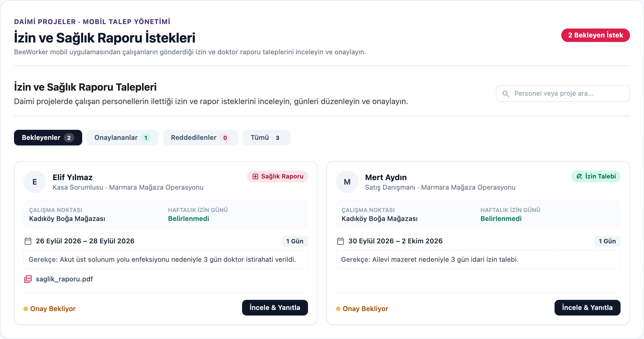This screenshot has width=644, height=339.
Task: Open the Onaylananlar tab
Action: coord(123,138)
